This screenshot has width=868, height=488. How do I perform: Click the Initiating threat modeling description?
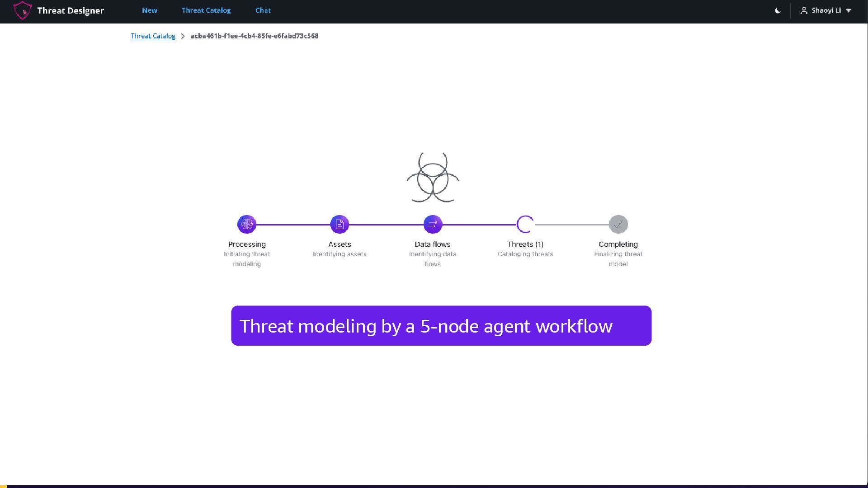coord(247,259)
